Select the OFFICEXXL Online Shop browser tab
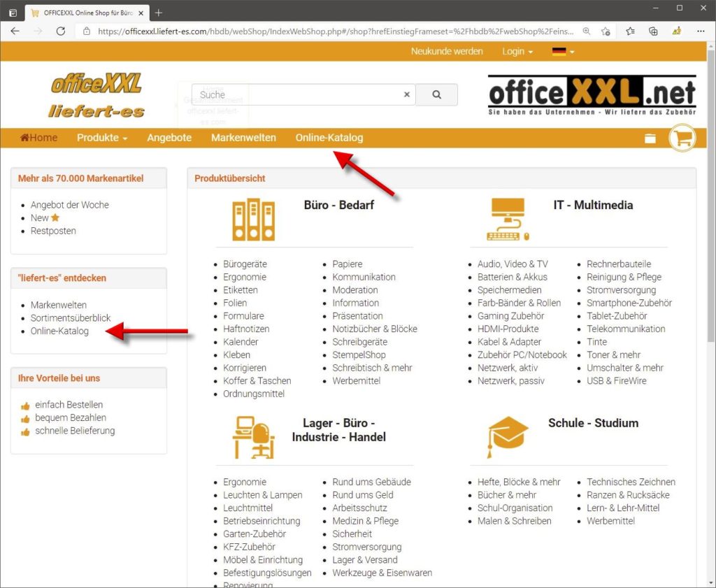 click(x=87, y=13)
